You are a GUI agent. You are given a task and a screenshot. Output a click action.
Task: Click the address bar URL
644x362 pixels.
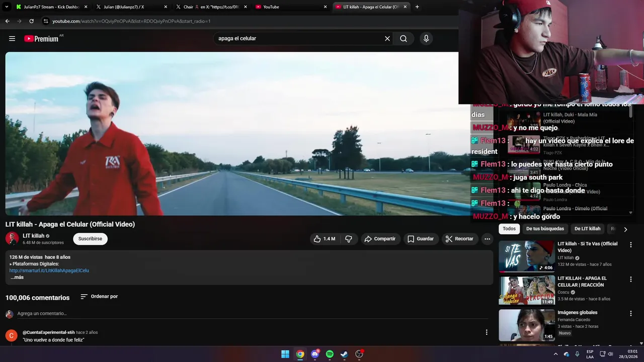pyautogui.click(x=131, y=21)
